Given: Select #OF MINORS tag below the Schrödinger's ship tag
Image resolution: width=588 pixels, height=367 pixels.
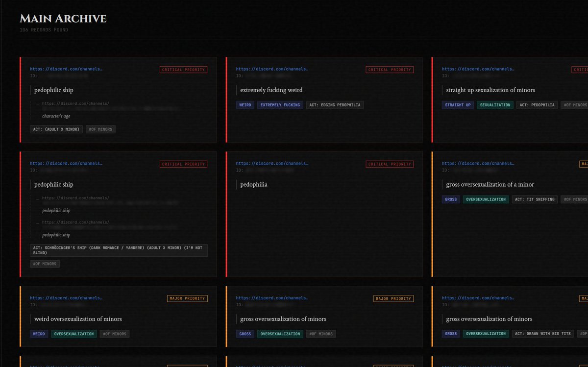Looking at the screenshot, I should click(45, 264).
